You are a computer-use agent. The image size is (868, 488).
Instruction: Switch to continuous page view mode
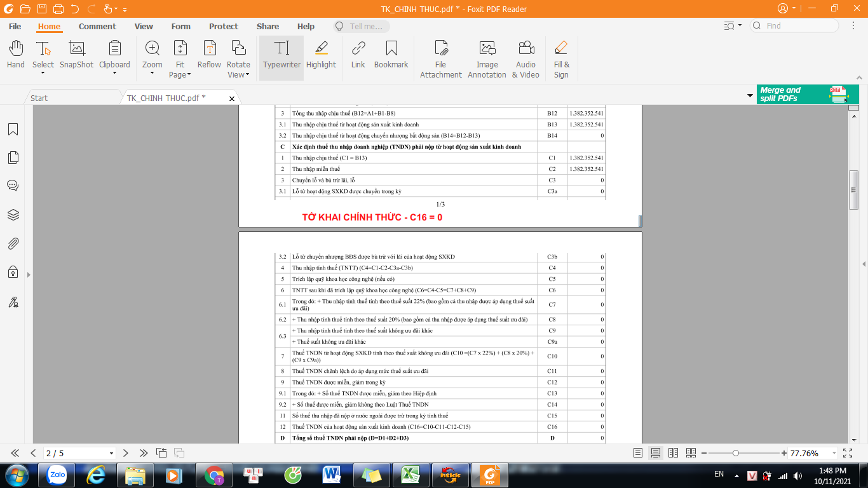(656, 453)
